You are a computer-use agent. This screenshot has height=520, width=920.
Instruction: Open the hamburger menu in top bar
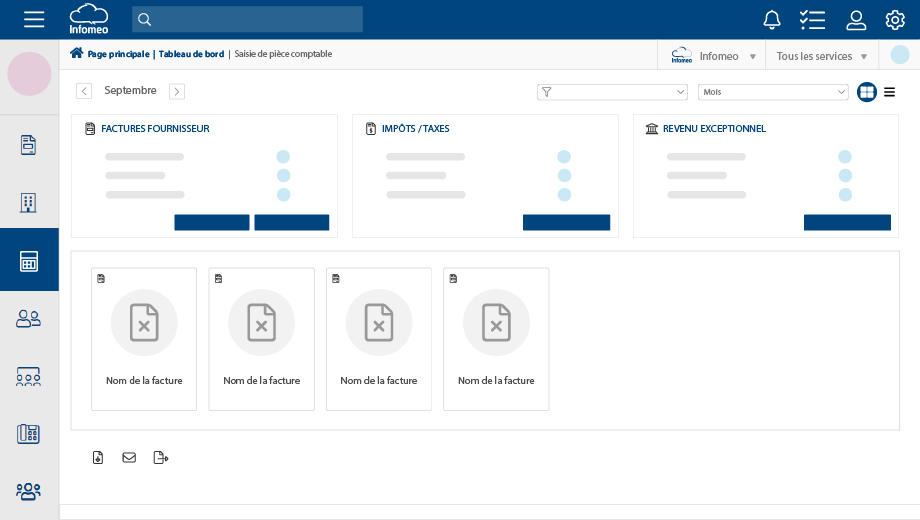coord(34,19)
